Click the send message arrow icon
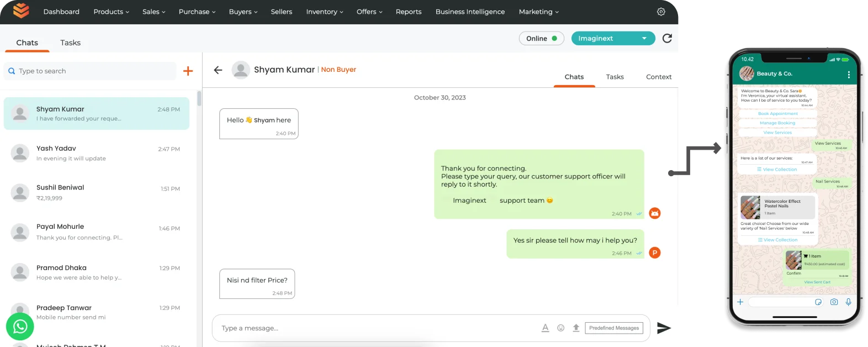 point(664,328)
